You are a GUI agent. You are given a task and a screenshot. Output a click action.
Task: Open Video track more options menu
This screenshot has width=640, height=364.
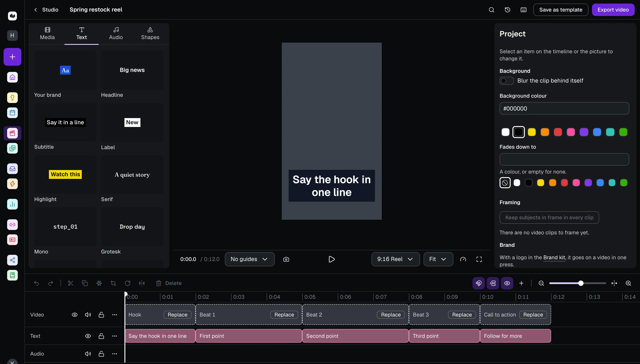point(115,315)
